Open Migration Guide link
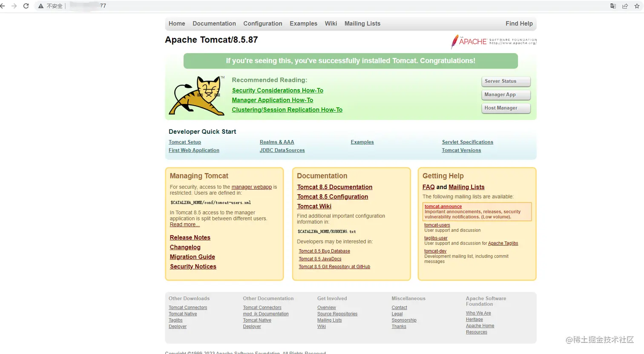644x354 pixels. click(193, 257)
